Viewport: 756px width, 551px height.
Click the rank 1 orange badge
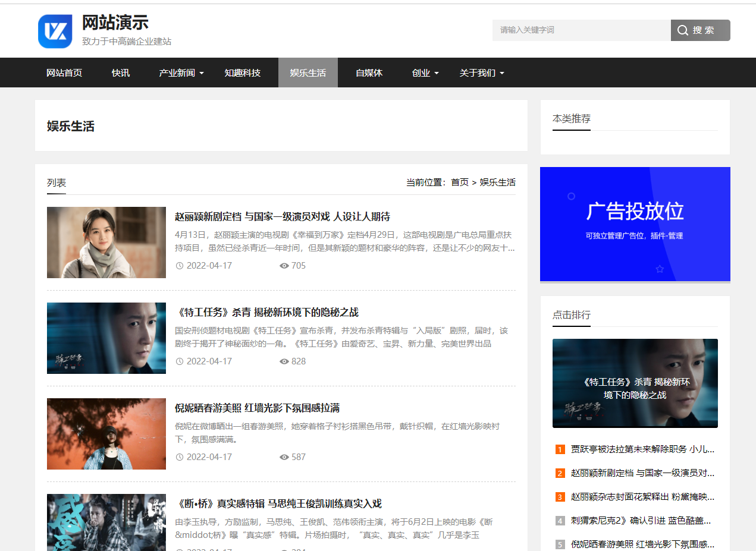pos(560,449)
